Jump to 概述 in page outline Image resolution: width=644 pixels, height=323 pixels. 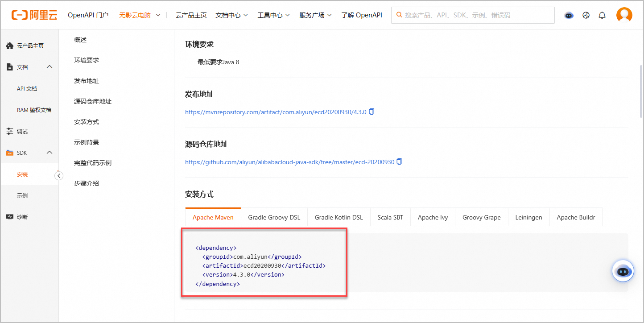tap(80, 40)
